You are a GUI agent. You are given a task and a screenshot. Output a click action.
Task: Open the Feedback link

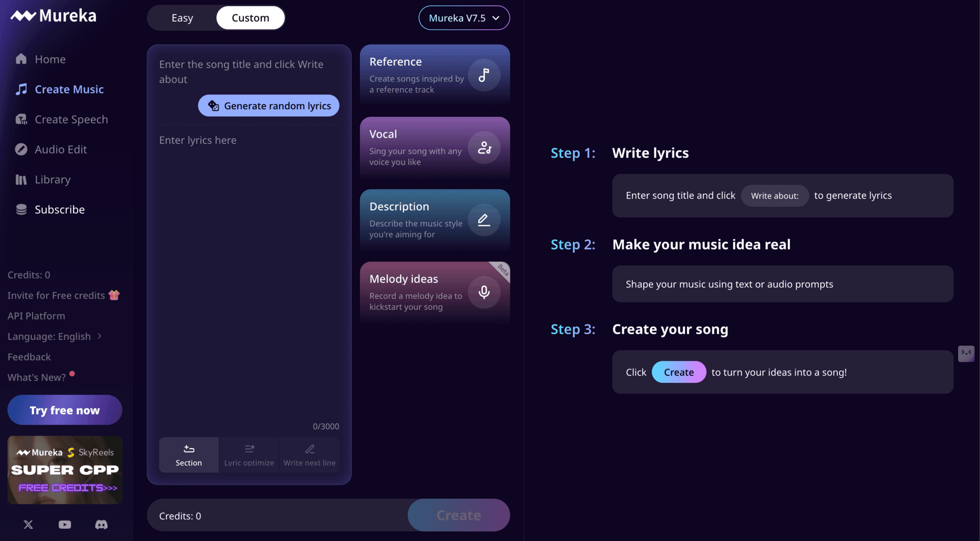pos(29,357)
